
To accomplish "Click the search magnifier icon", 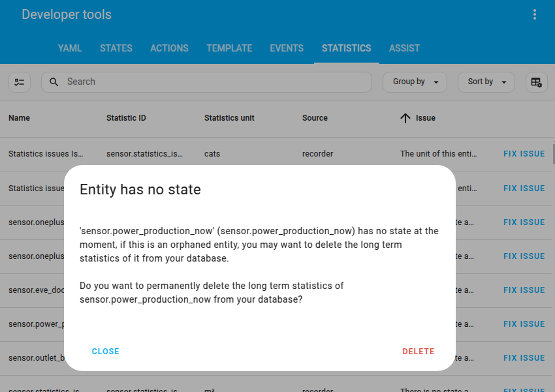I will (x=54, y=82).
